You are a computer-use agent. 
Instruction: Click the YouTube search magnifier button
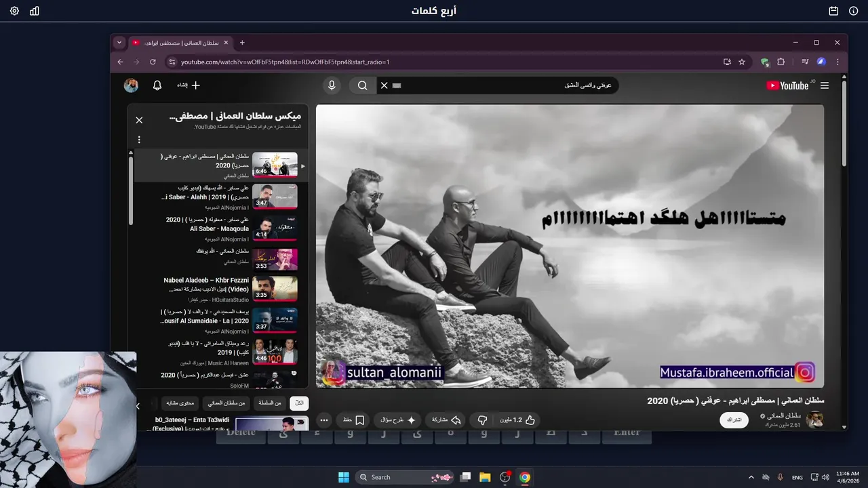pyautogui.click(x=363, y=85)
